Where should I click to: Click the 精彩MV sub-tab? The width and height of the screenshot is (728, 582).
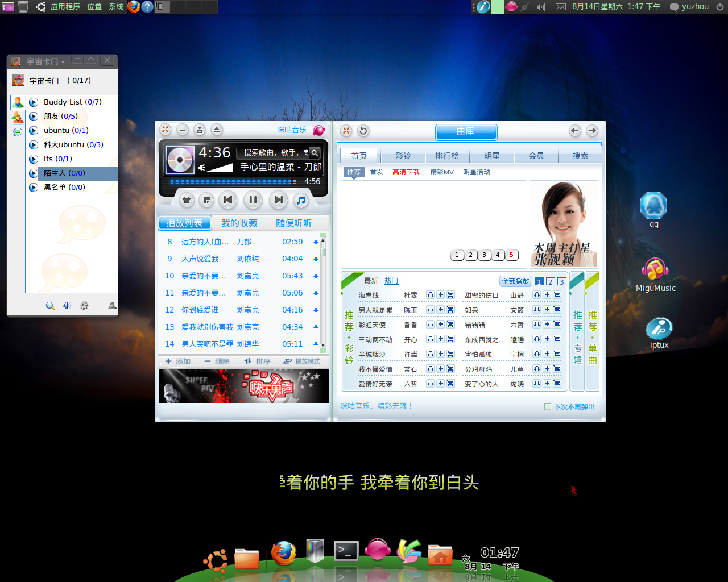click(442, 172)
